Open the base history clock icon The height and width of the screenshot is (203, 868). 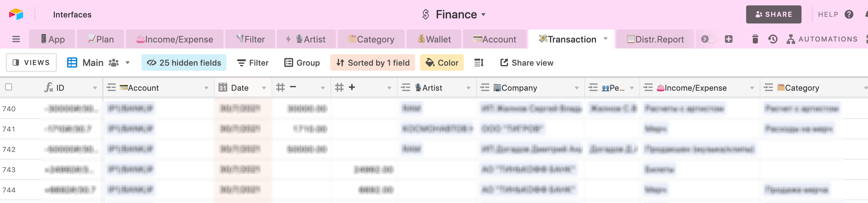[x=773, y=39]
